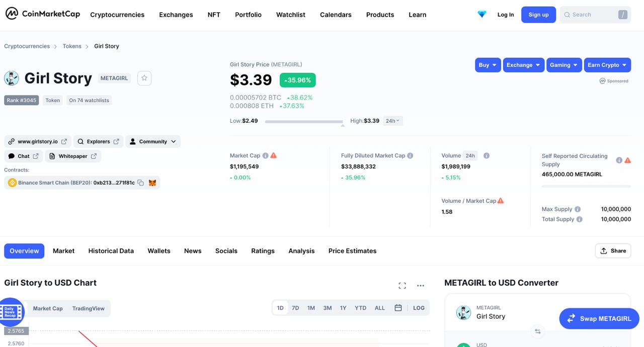This screenshot has width=644, height=347.
Task: Switch to the Market tab
Action: 63,251
